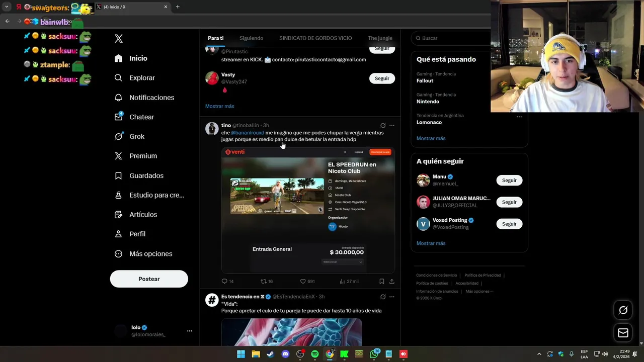
Task: Bookmark tino's post
Action: point(382,282)
